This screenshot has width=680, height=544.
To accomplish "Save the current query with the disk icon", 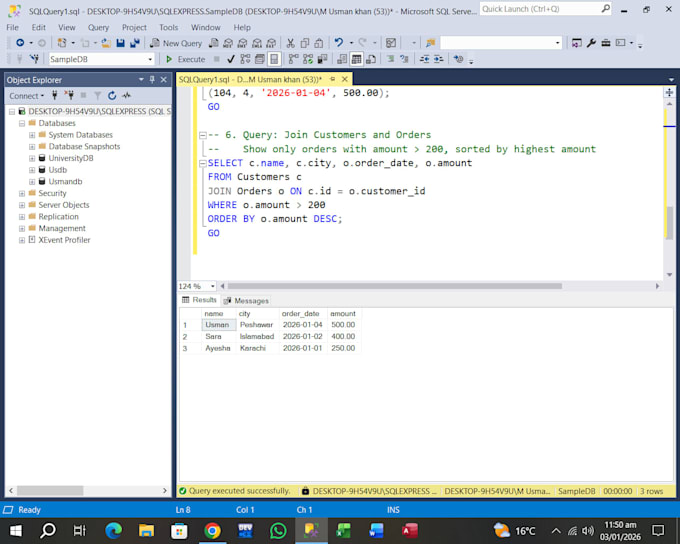I will [121, 43].
